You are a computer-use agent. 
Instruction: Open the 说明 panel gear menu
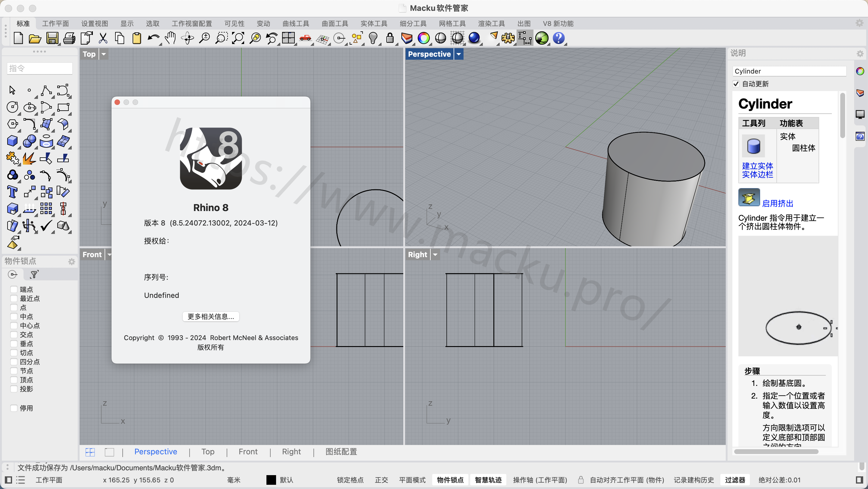[x=860, y=54]
